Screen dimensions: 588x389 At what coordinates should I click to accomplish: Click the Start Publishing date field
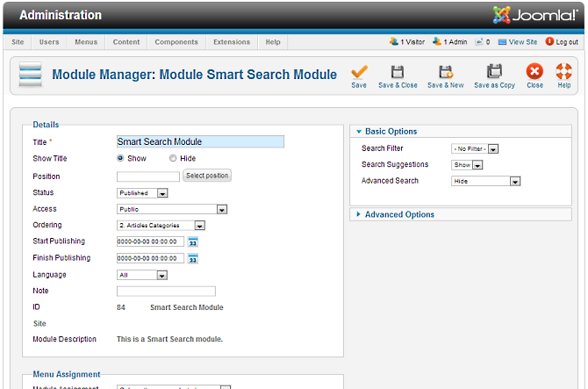point(150,241)
